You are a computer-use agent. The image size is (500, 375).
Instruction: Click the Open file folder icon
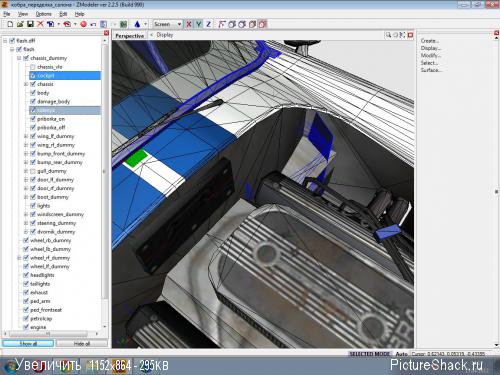click(20, 24)
